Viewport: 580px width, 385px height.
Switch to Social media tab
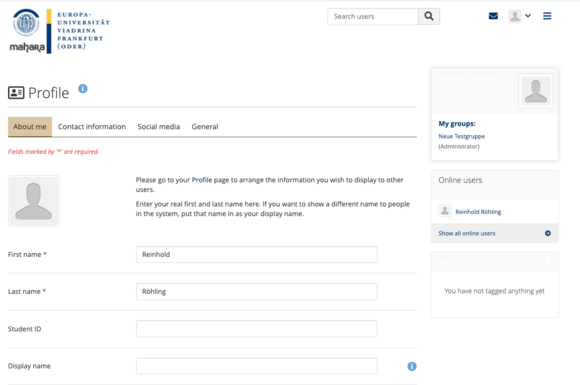click(x=159, y=127)
